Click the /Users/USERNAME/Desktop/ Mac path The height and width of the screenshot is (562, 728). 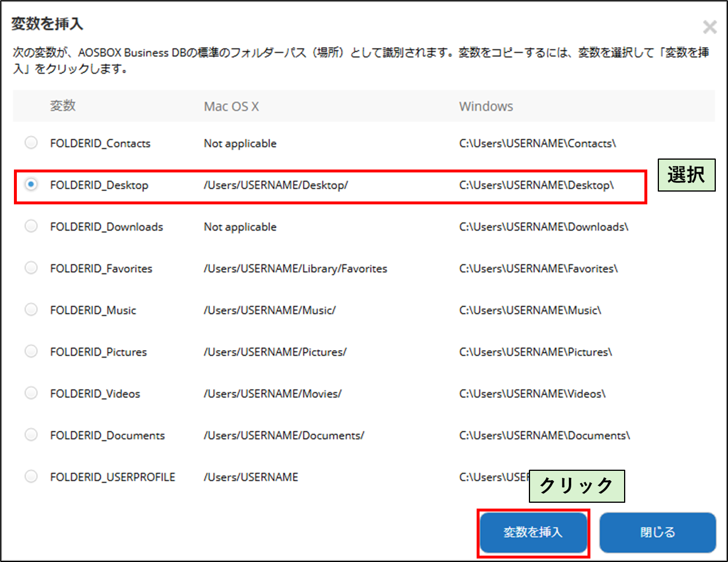coord(276,185)
